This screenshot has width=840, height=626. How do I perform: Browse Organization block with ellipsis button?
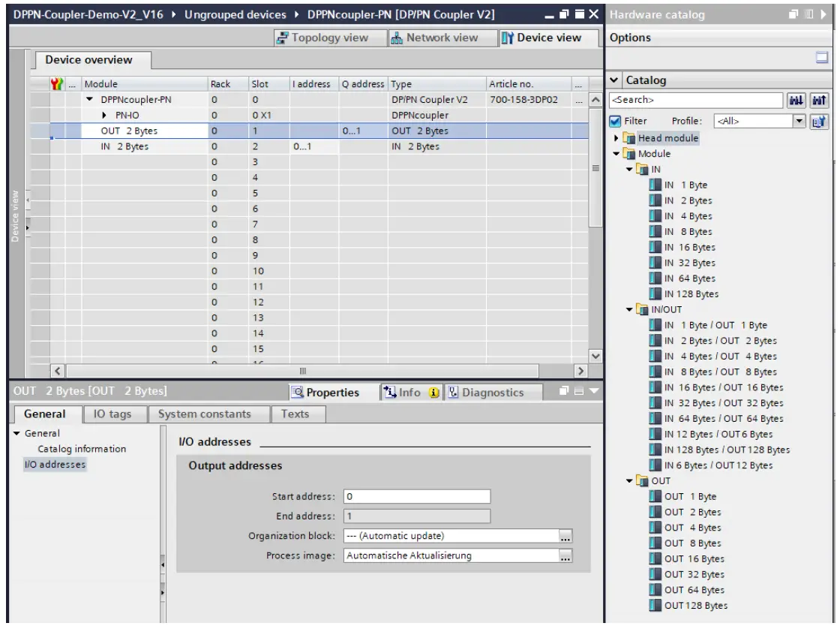click(565, 536)
